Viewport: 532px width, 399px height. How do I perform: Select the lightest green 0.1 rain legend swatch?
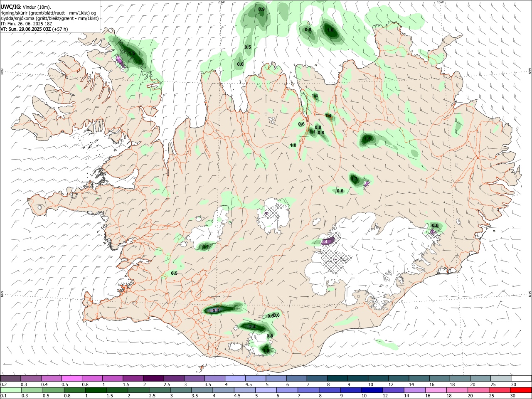pyautogui.click(x=11, y=390)
